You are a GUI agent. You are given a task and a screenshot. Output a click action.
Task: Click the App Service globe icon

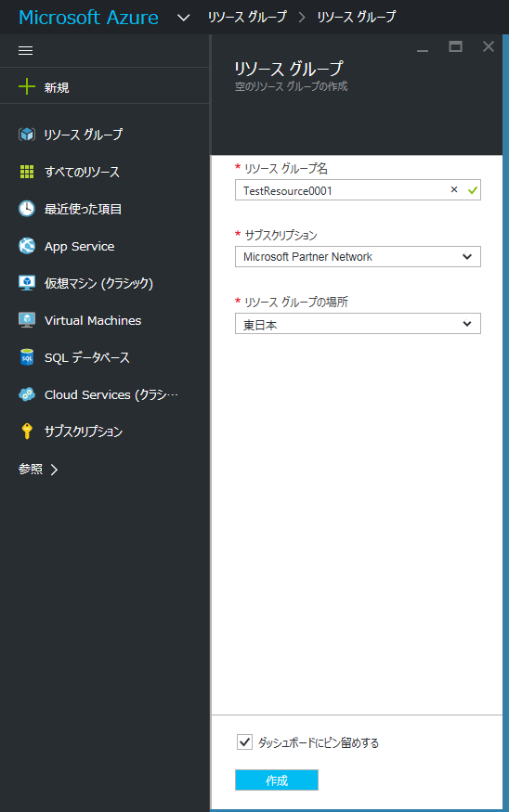tap(26, 246)
